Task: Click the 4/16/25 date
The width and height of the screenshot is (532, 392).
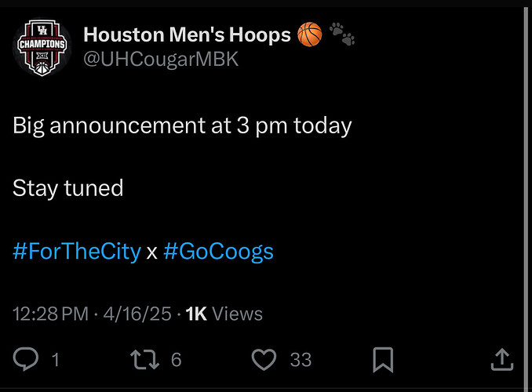Action: coord(137,314)
